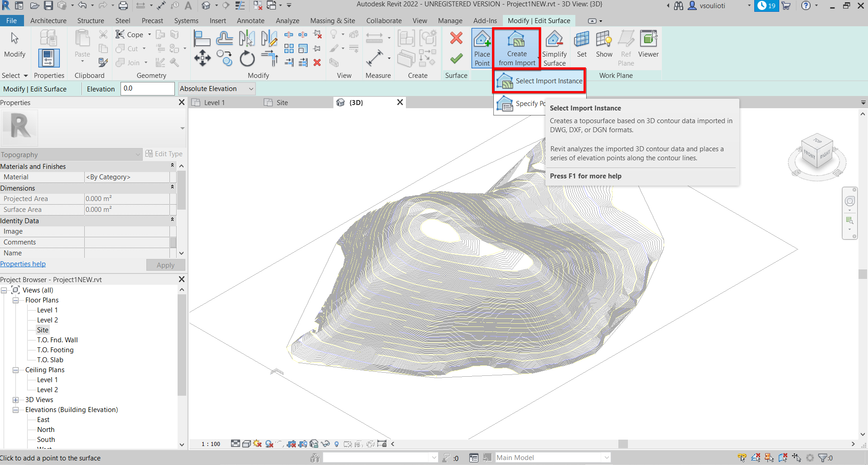Click the Elevation value input field
868x465 pixels.
(148, 89)
